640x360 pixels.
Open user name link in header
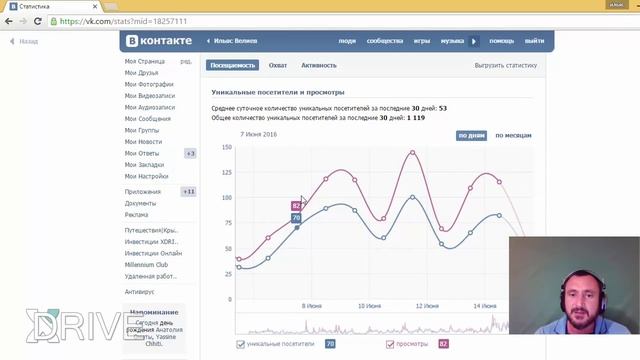232,41
